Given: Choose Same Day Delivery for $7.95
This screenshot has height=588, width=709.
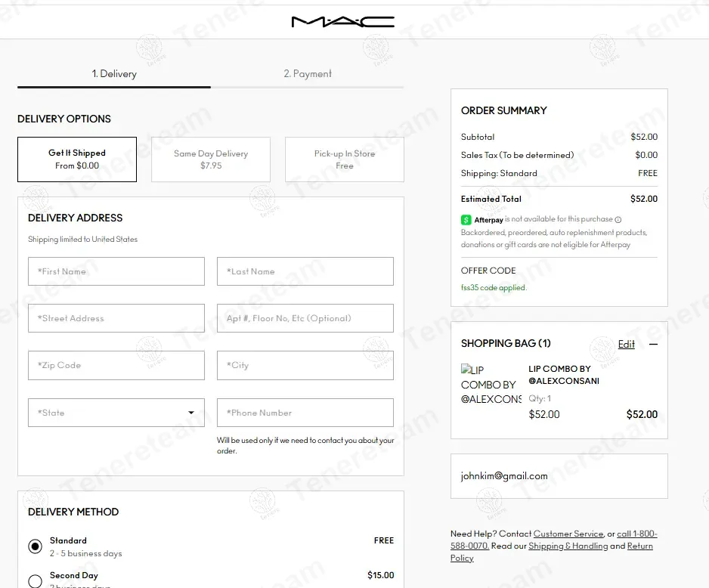Looking at the screenshot, I should click(211, 159).
